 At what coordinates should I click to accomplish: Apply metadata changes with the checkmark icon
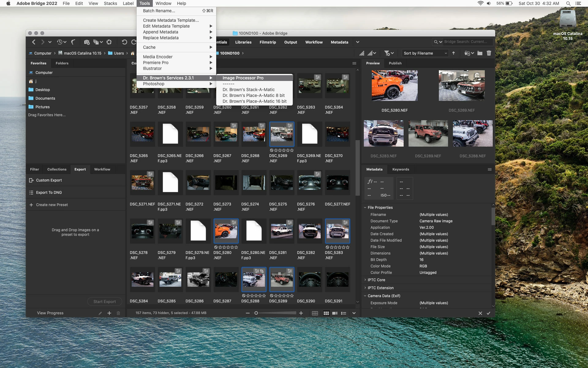[488, 313]
